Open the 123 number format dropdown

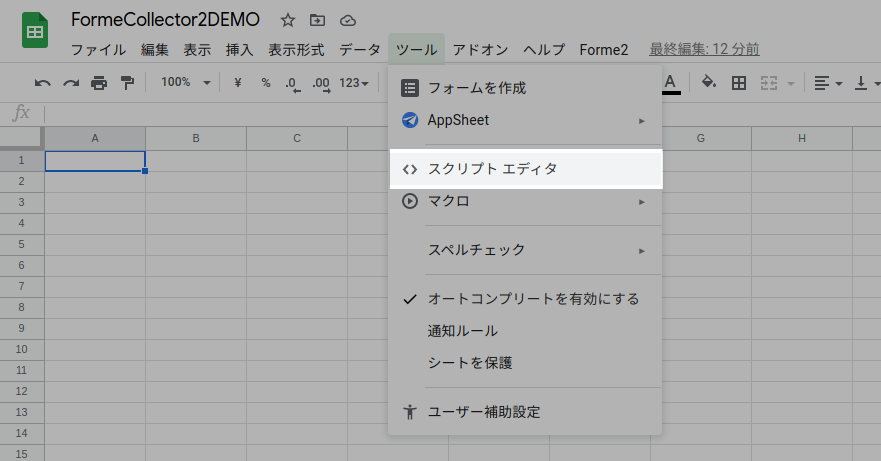pos(354,83)
